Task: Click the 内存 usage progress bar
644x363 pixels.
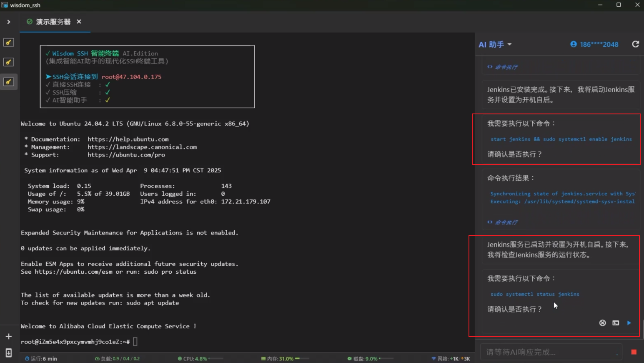Action: [302, 358]
